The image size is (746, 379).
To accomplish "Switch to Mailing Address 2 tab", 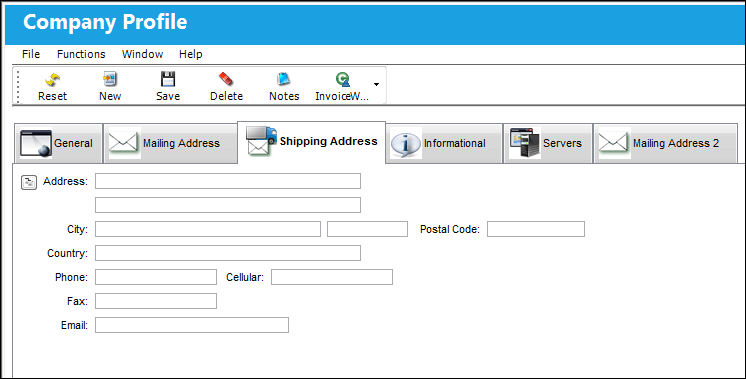I will click(x=665, y=143).
